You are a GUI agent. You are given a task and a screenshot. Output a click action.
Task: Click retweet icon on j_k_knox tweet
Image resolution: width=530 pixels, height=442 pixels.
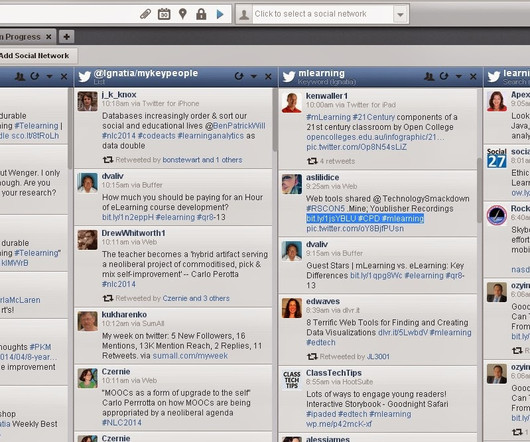click(108, 159)
